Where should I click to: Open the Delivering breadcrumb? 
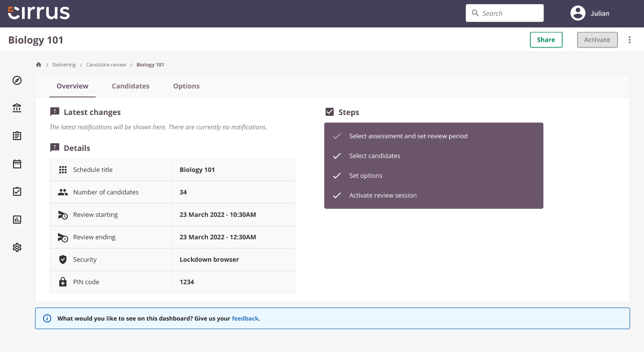[x=64, y=65]
